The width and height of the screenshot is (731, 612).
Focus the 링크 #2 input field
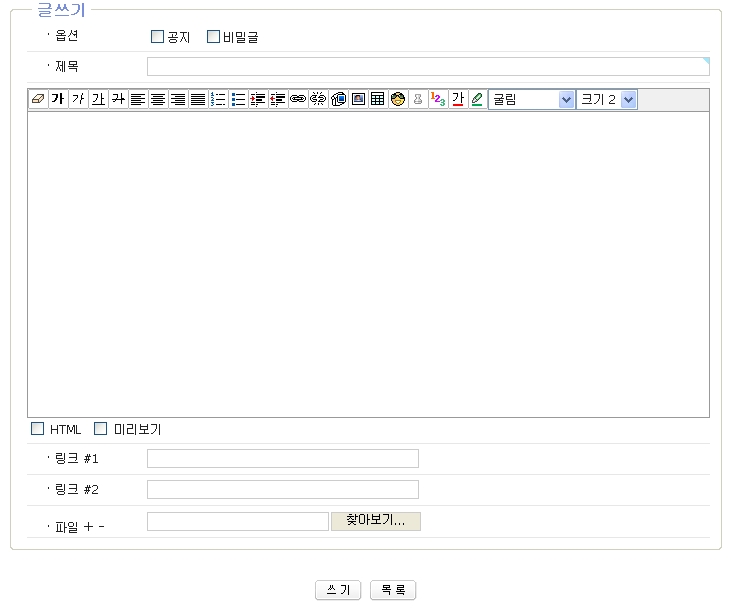pos(283,489)
